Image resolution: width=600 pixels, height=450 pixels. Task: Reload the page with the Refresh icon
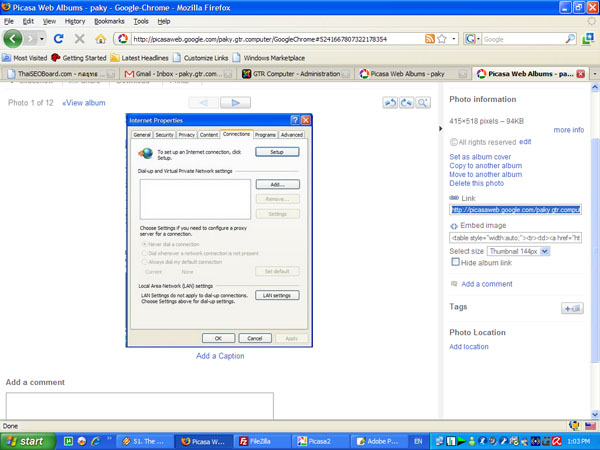59,39
